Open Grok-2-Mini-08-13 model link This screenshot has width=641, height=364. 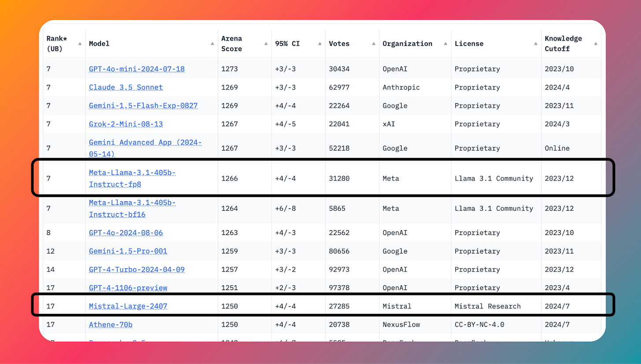(x=126, y=124)
